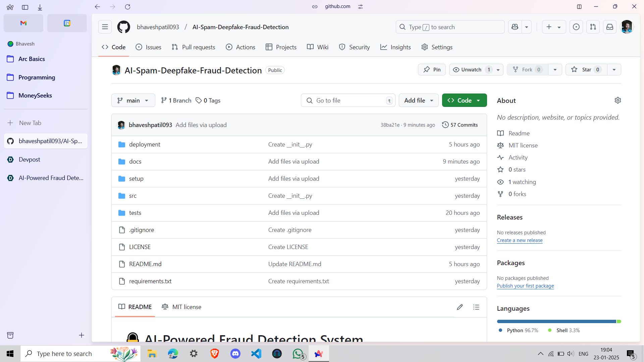This screenshot has width=644, height=362.
Task: Toggle the Arc sidebar visibility
Action: click(x=25, y=7)
